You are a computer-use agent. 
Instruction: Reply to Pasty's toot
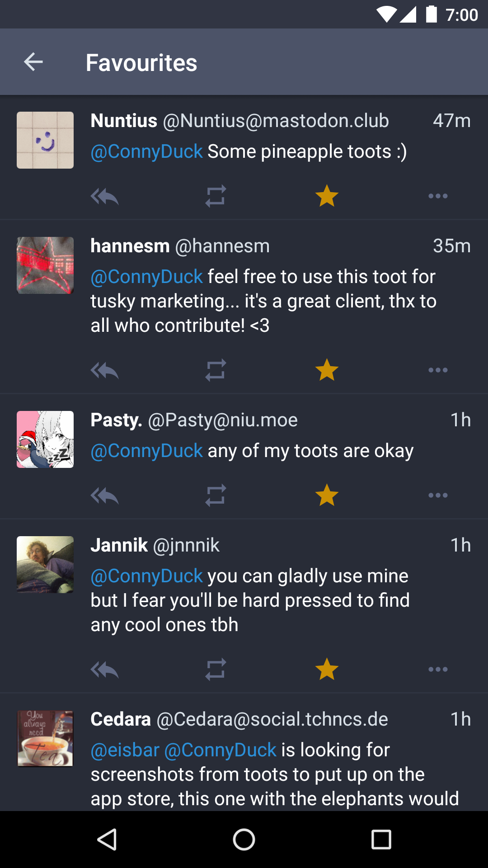[104, 495]
